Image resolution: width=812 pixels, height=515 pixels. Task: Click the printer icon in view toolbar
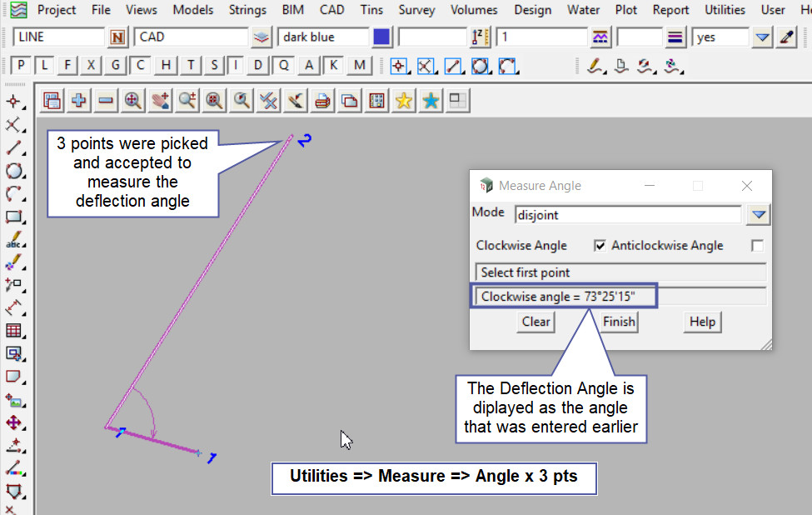tap(323, 101)
